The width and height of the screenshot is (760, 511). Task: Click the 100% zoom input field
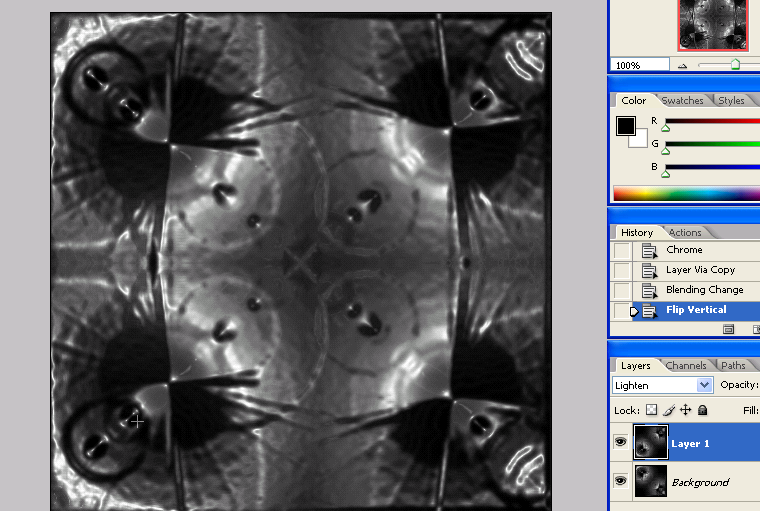coord(639,65)
